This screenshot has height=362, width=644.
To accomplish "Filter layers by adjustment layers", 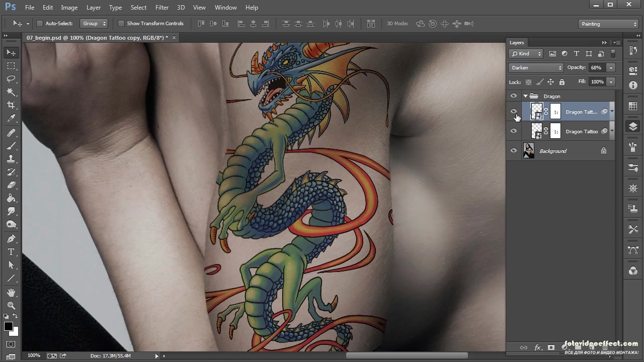I will click(x=565, y=54).
